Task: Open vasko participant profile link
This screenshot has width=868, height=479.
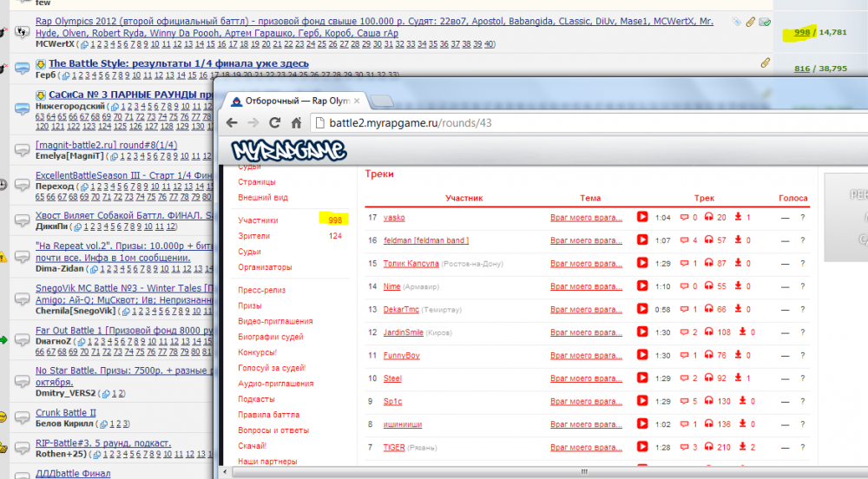Action: [394, 218]
